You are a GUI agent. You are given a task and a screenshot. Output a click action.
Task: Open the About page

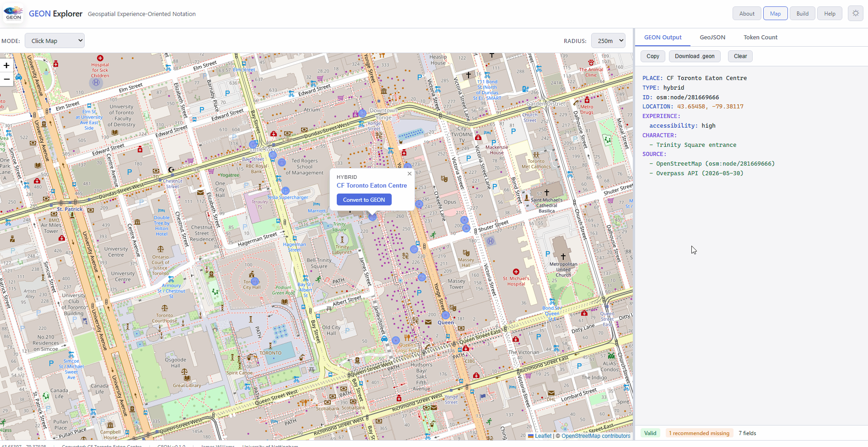coord(747,14)
